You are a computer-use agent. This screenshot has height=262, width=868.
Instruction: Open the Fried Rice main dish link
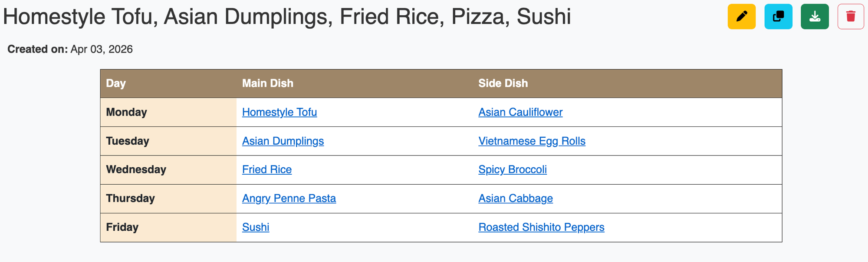tap(267, 169)
